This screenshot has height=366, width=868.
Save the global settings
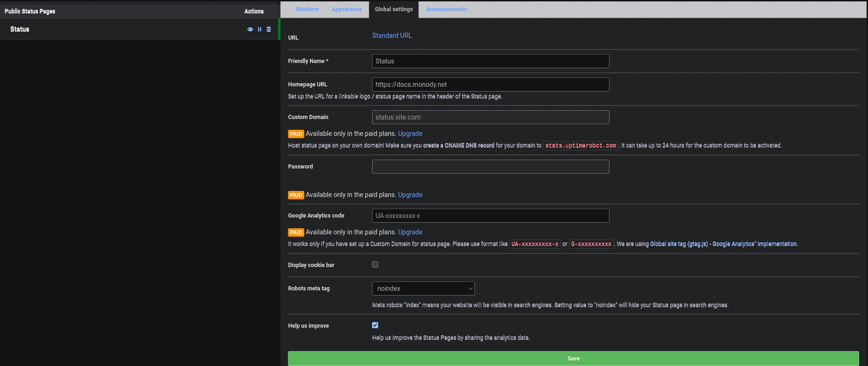(x=573, y=359)
